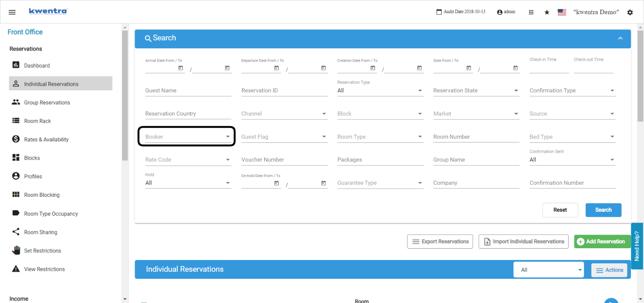Image resolution: width=644 pixels, height=303 pixels.
Task: Open Room Rack menu item
Action: point(37,121)
